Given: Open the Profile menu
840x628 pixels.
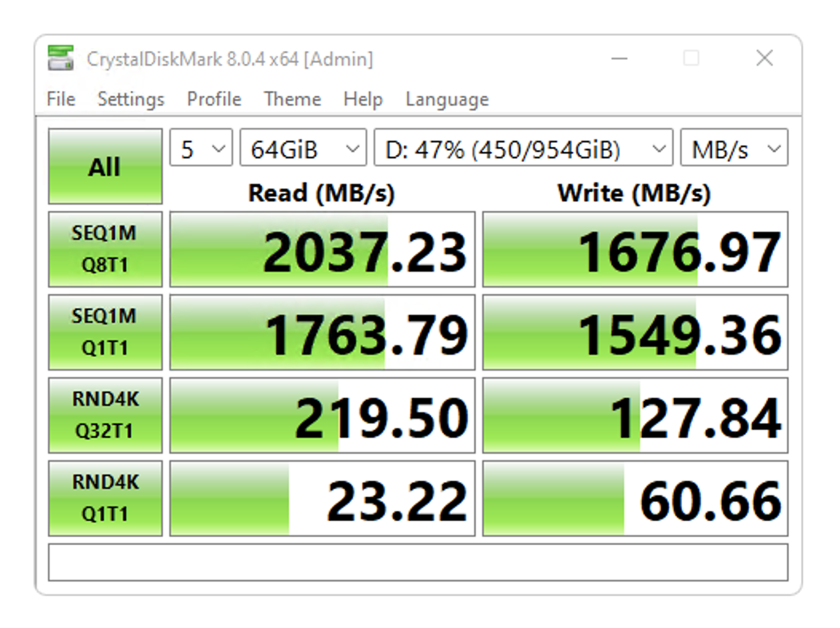Looking at the screenshot, I should tap(214, 99).
